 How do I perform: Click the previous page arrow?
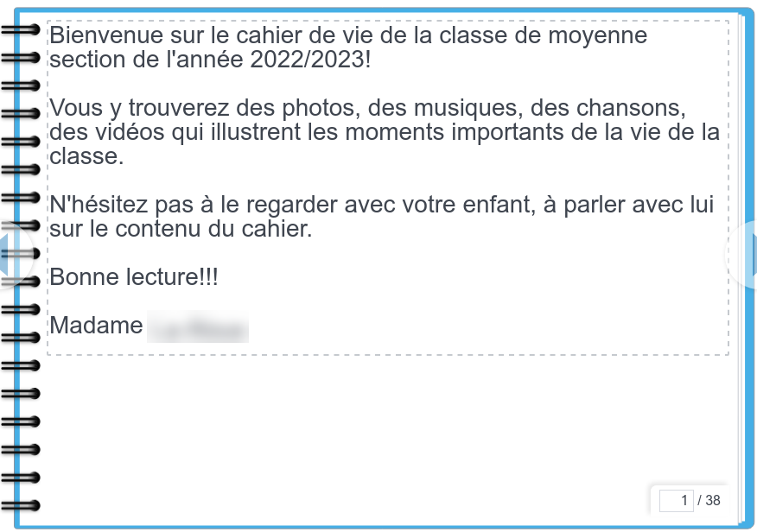[x=12, y=255]
